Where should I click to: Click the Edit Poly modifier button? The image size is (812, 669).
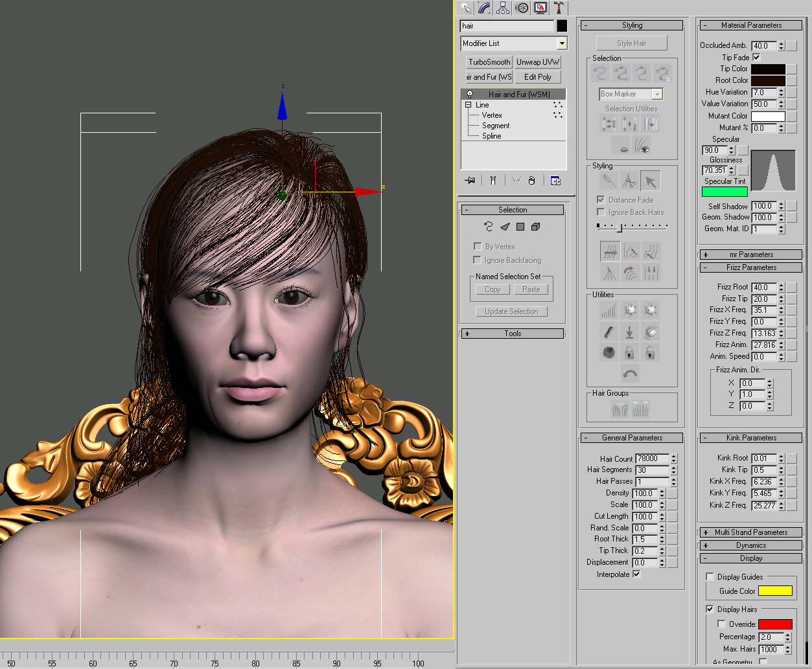coord(538,76)
